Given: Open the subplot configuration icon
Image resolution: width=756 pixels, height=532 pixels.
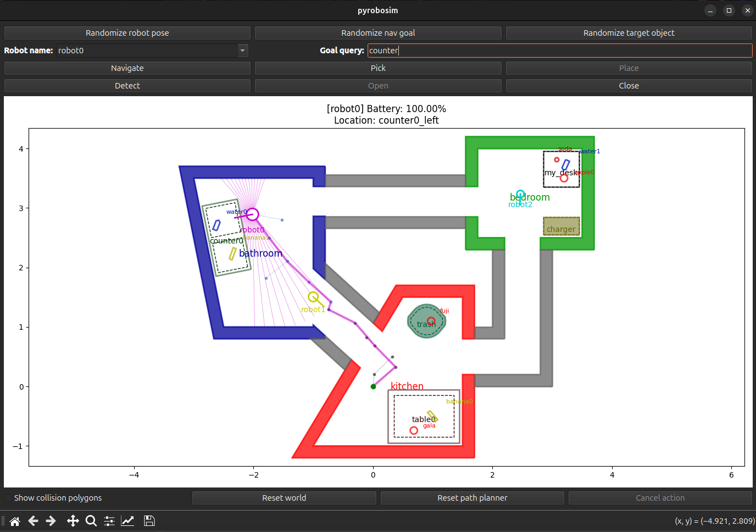Looking at the screenshot, I should pos(109,520).
